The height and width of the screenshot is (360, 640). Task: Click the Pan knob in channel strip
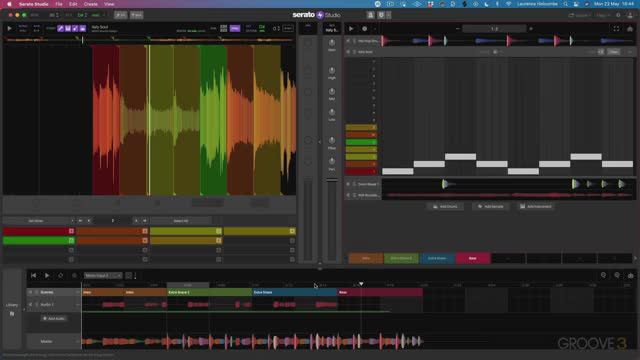[332, 161]
